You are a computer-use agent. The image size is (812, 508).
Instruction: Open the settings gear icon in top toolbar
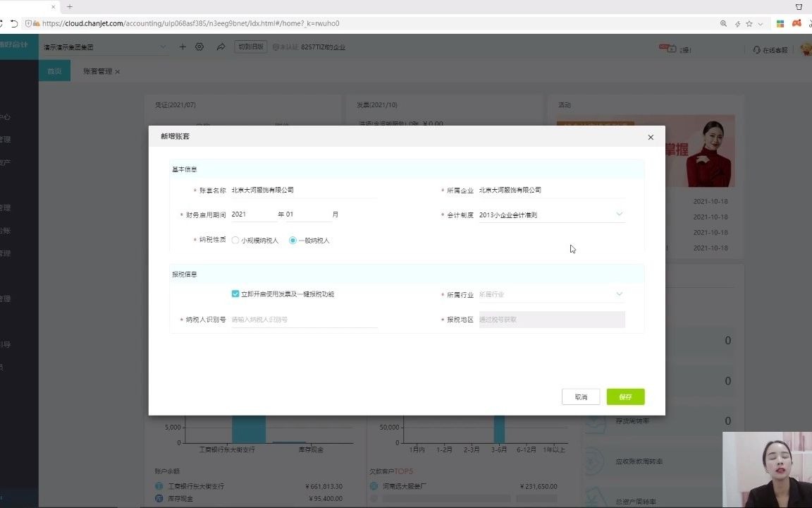click(x=199, y=47)
